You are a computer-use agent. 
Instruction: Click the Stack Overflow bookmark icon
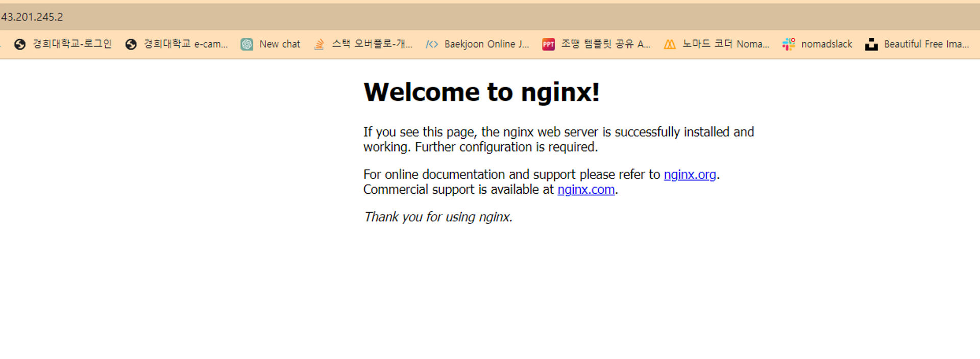click(320, 44)
